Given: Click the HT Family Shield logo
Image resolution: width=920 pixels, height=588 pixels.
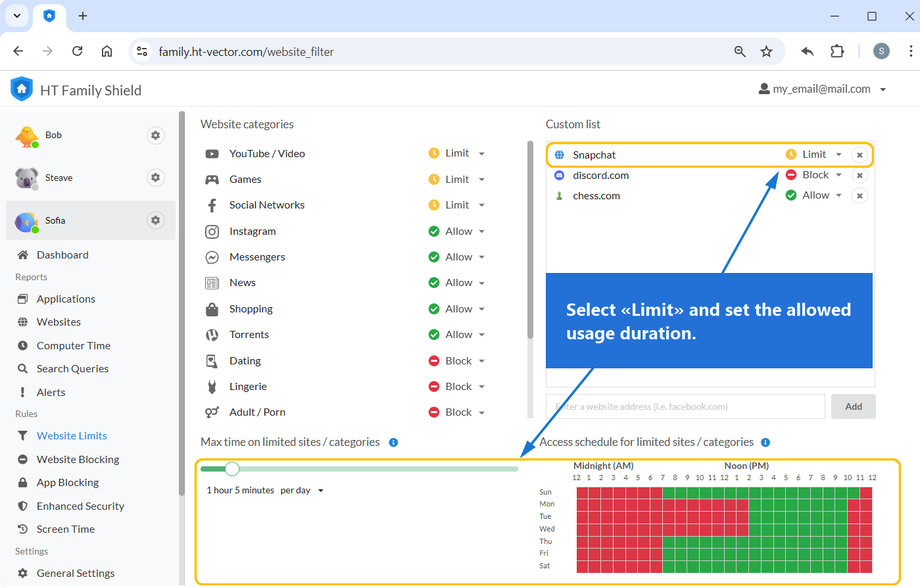Looking at the screenshot, I should pyautogui.click(x=22, y=89).
